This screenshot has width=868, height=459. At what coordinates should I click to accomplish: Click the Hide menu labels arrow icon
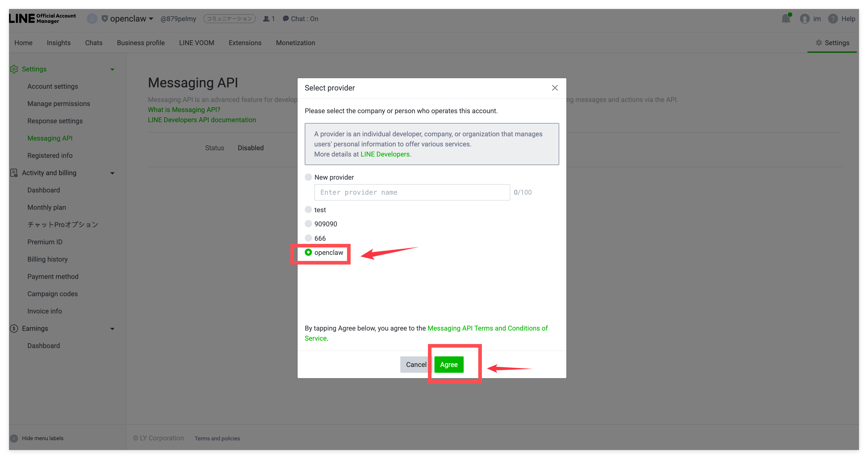[14, 438]
